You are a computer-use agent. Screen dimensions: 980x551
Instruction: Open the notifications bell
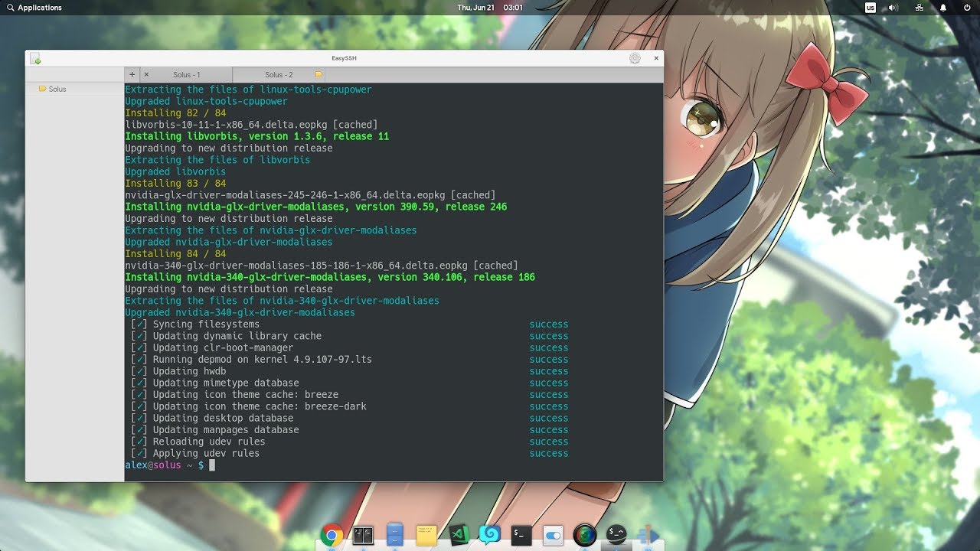(943, 8)
